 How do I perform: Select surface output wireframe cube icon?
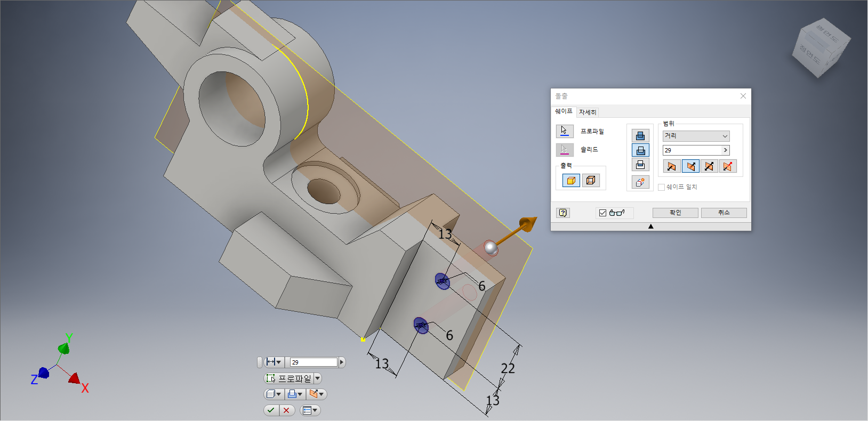pyautogui.click(x=591, y=181)
